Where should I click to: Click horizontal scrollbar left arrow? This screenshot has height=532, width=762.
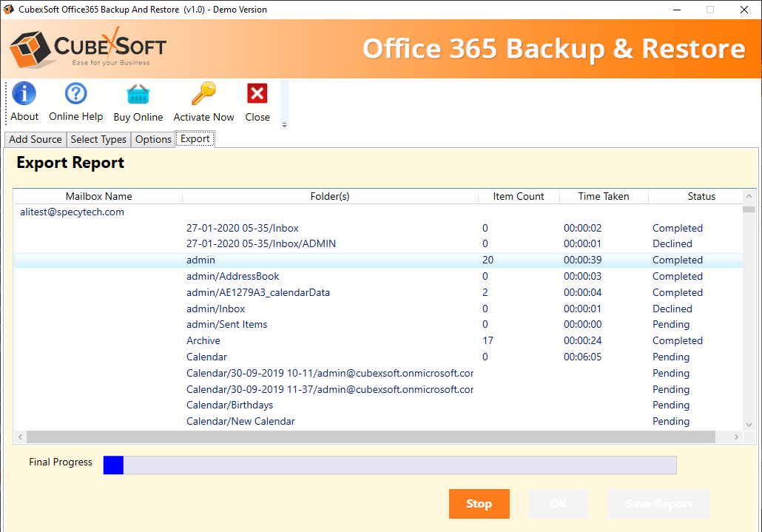pyautogui.click(x=21, y=437)
